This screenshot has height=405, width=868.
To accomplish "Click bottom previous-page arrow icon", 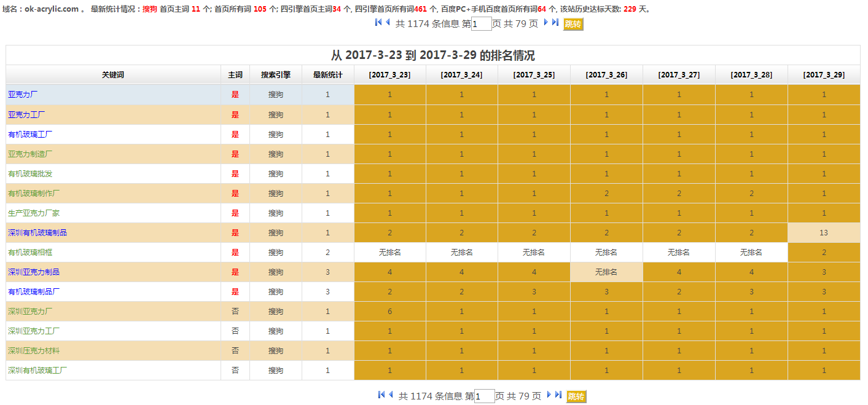I will 391,395.
